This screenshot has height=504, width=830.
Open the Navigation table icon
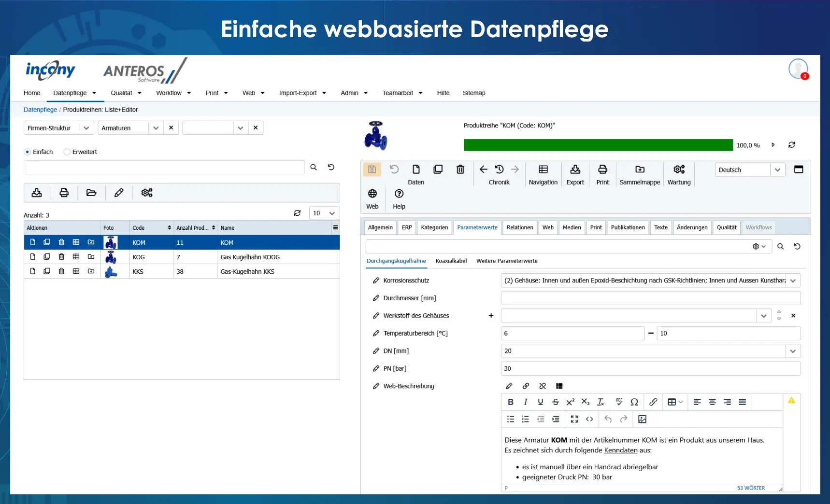click(x=543, y=169)
